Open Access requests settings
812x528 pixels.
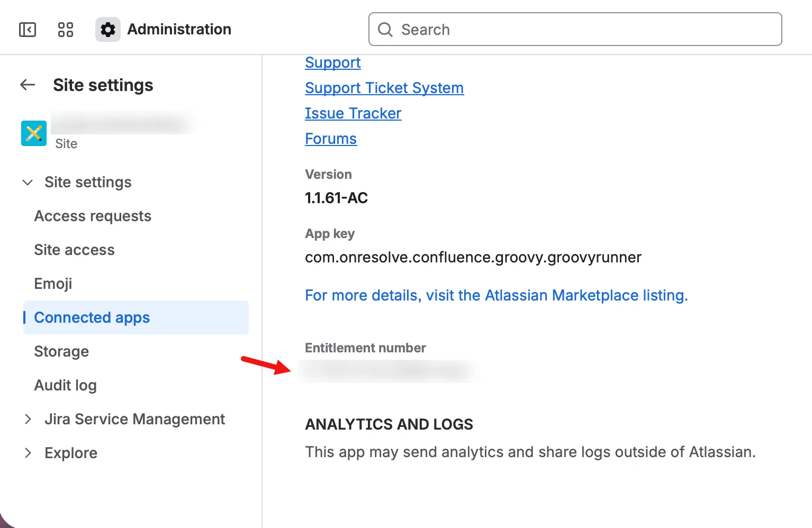point(93,216)
